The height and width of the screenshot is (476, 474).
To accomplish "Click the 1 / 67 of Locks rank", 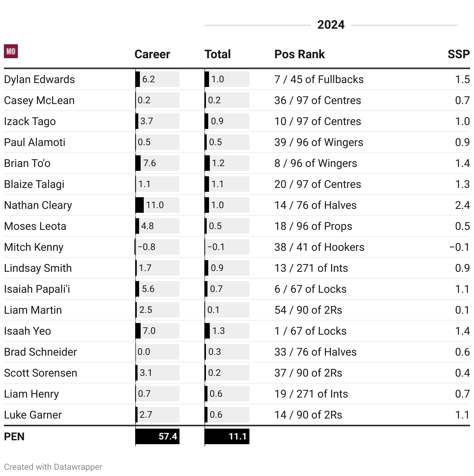I will click(310, 331).
